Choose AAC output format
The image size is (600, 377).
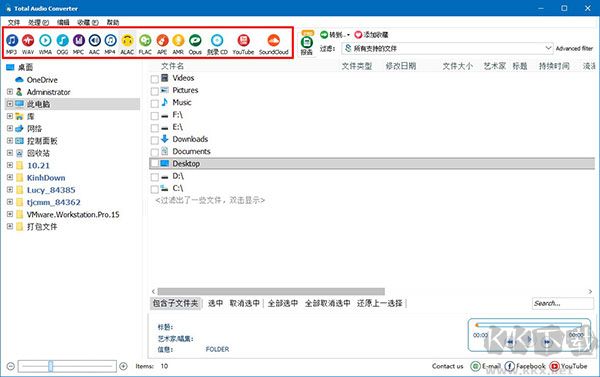[x=95, y=44]
